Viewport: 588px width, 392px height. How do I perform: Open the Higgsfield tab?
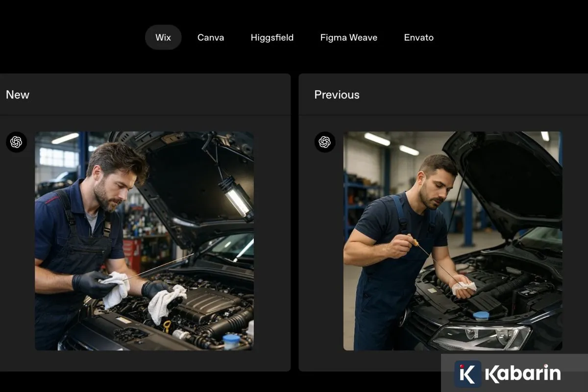[272, 38]
